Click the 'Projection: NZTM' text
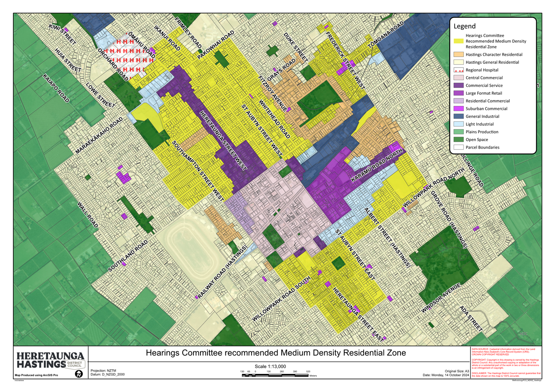This screenshot has height=392, width=555. click(x=104, y=370)
